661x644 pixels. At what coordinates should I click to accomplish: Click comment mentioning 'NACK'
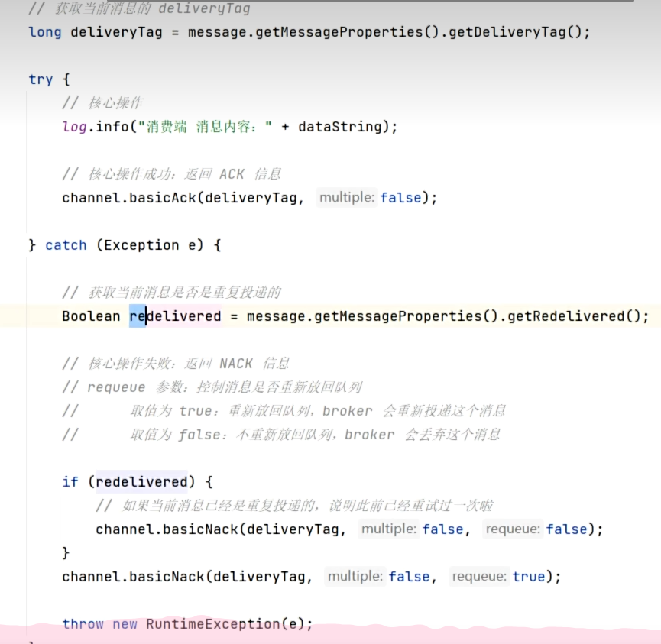tap(176, 364)
